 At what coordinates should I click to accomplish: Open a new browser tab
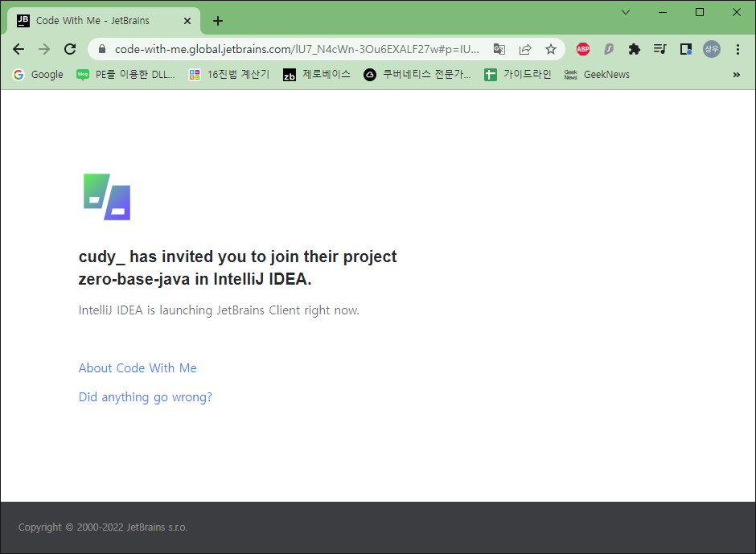(x=218, y=21)
